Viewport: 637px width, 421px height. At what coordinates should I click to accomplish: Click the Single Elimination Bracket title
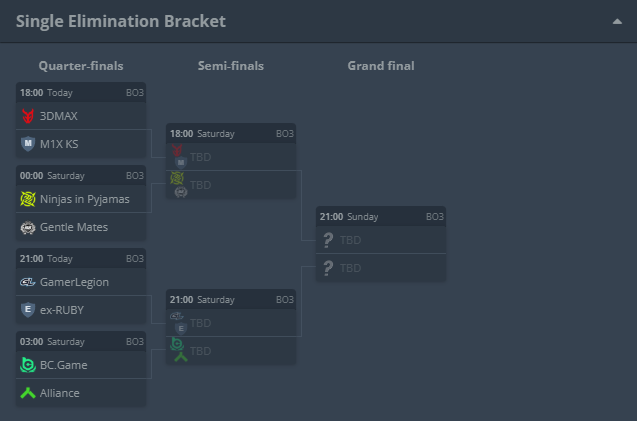click(x=121, y=21)
